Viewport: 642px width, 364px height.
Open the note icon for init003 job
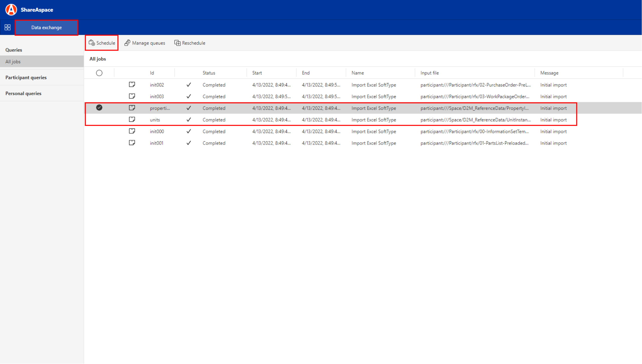[x=132, y=96]
